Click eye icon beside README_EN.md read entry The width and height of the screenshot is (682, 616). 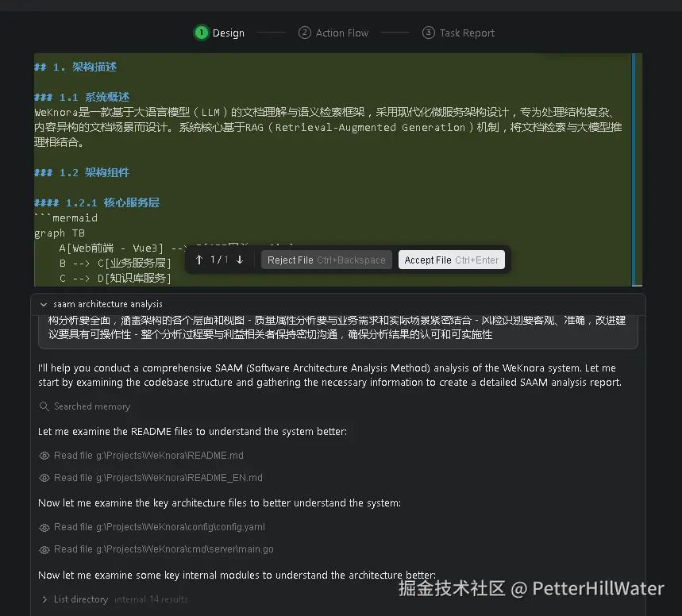click(x=44, y=478)
